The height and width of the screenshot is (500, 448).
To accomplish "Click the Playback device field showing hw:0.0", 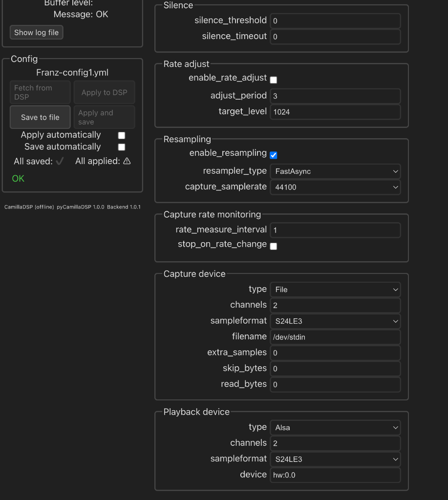I will (335, 475).
